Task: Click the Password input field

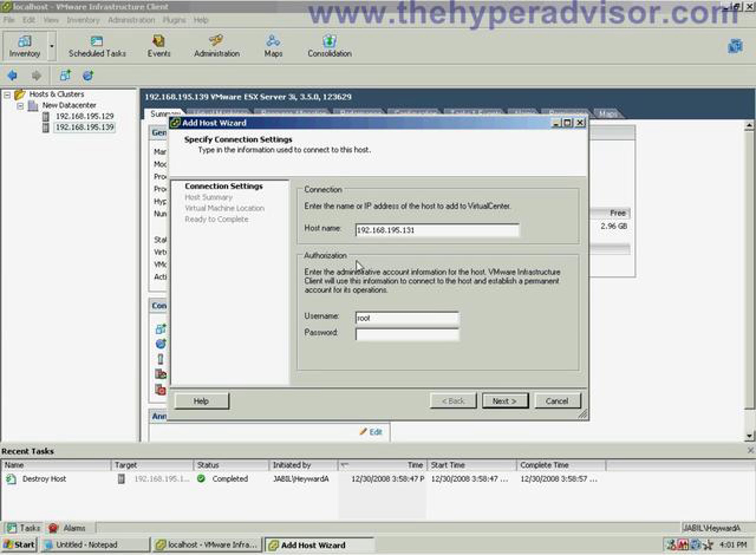Action: point(407,334)
